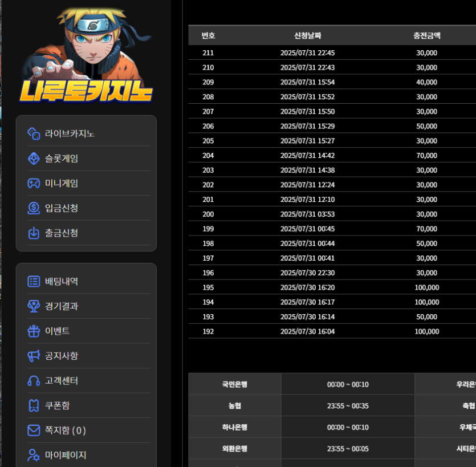Select the row numbered 204
The height and width of the screenshot is (467, 476).
[x=208, y=155]
